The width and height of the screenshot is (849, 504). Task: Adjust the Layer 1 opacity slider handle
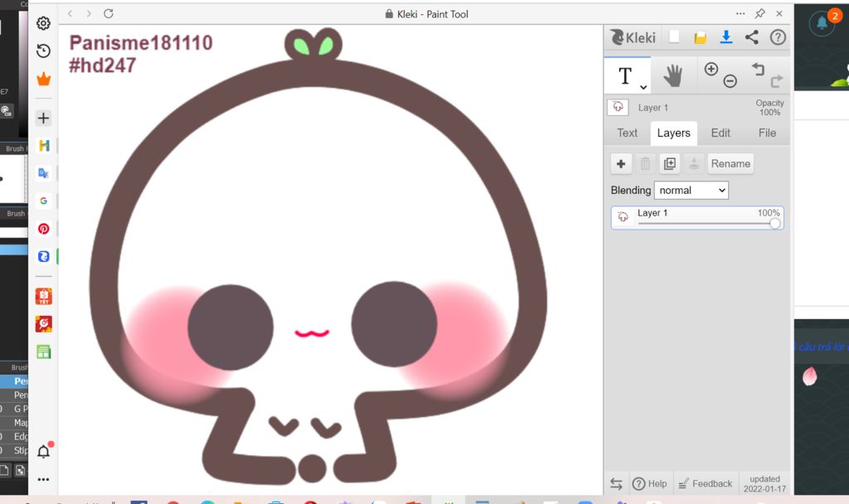[x=775, y=223]
